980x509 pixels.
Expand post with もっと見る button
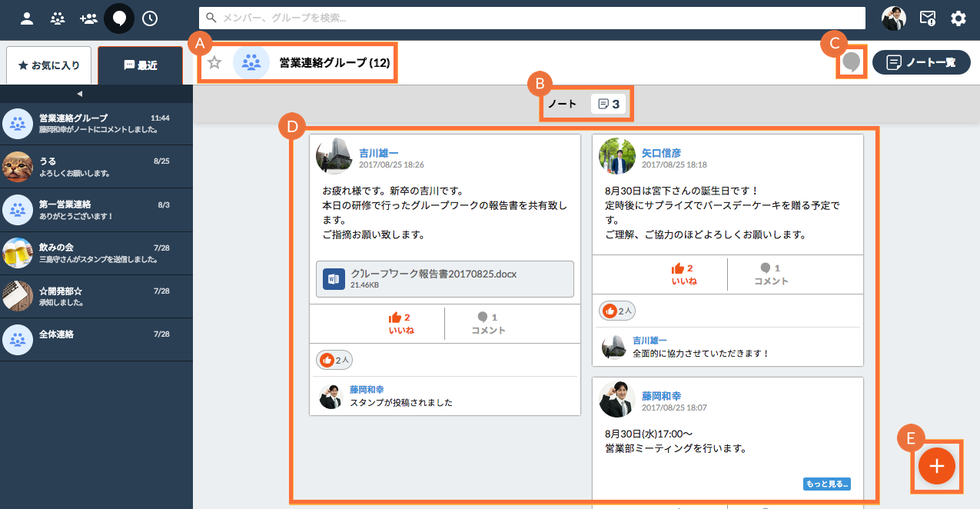(828, 484)
